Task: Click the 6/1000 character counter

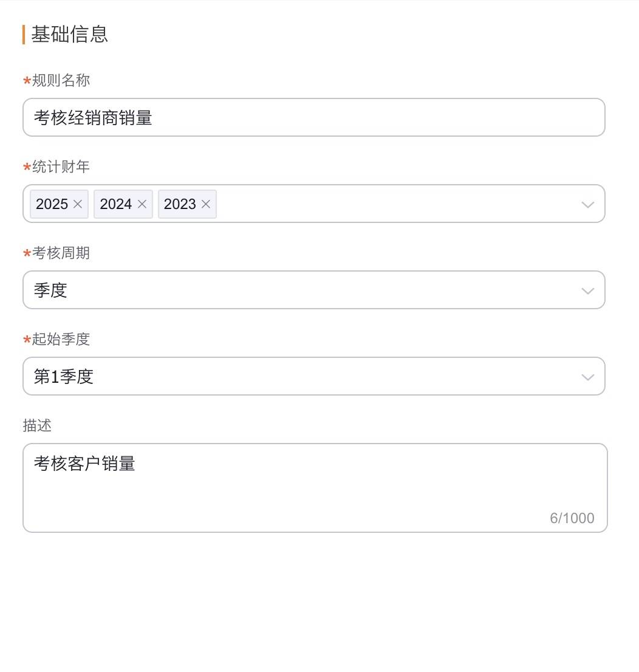Action: [x=572, y=518]
